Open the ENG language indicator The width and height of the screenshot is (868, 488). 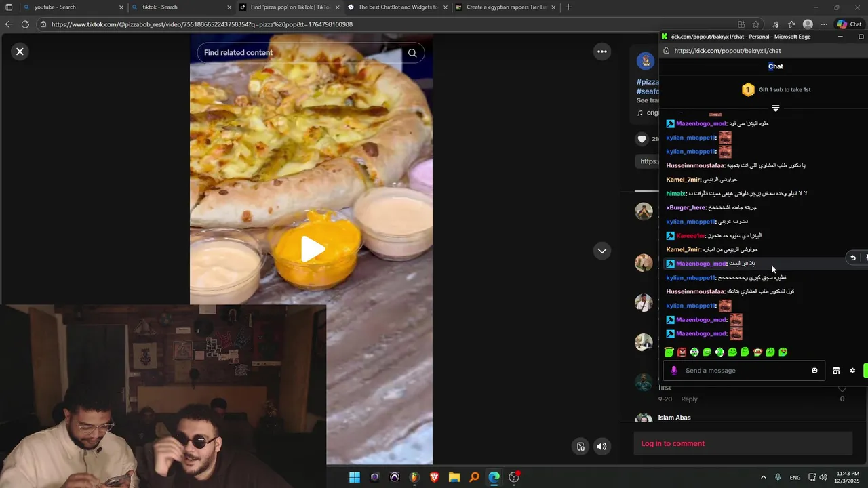[x=795, y=478]
